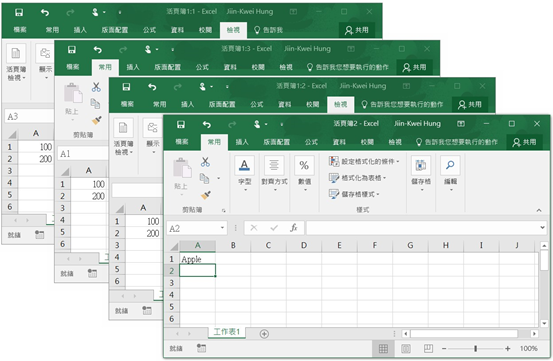This screenshot has width=553, height=361.
Task: Switch to Page Break Preview in the status bar
Action: [x=428, y=349]
